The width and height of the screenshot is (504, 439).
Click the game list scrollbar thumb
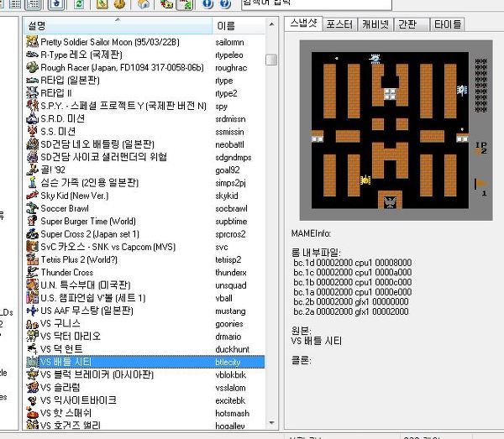click(x=271, y=60)
